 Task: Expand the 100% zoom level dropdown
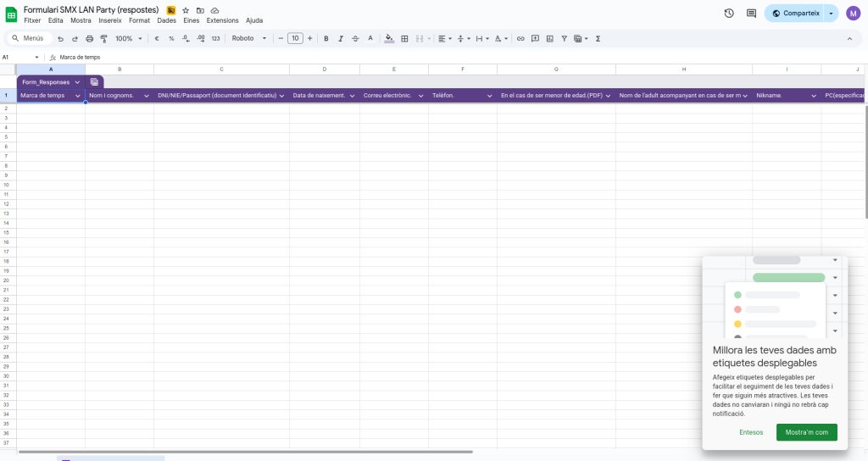(129, 38)
